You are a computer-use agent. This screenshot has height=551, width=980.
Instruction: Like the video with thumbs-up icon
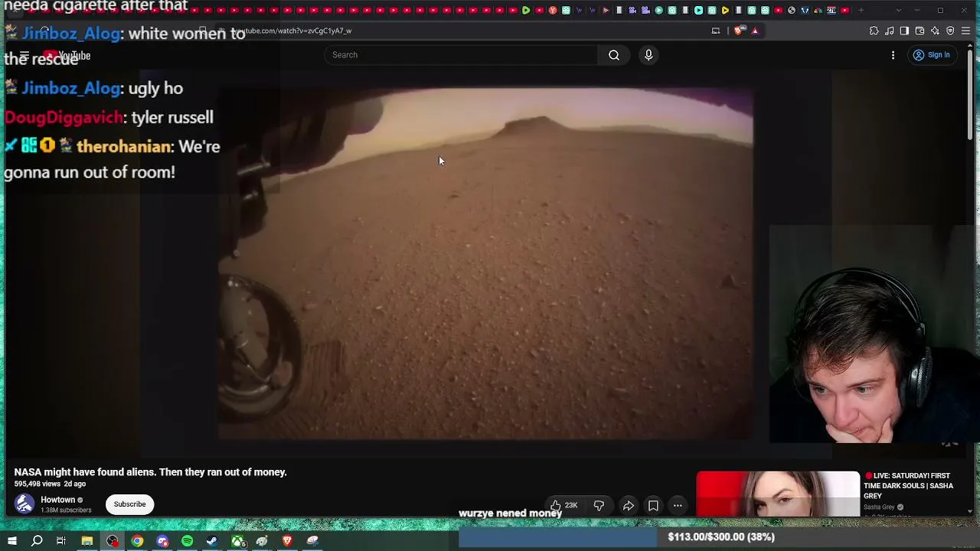[x=563, y=505]
